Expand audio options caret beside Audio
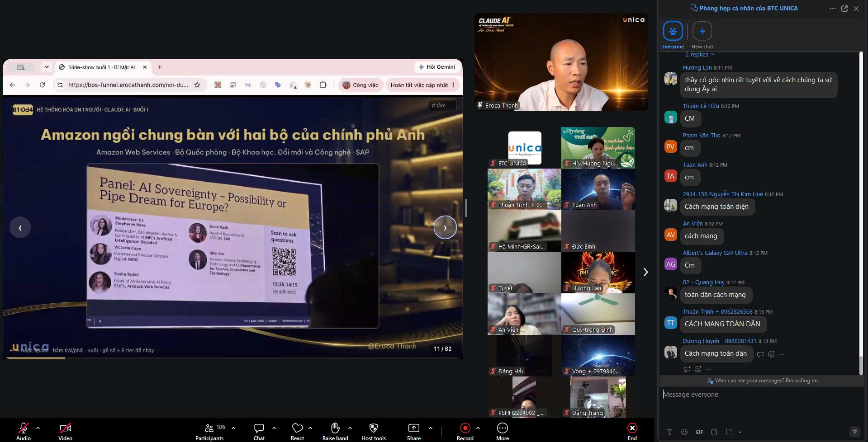This screenshot has height=442, width=868. coord(38,428)
